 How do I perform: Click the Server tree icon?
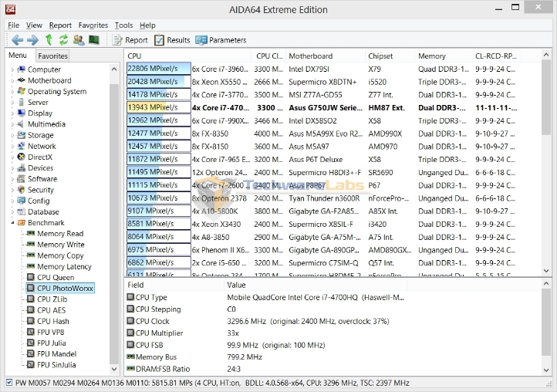click(22, 103)
